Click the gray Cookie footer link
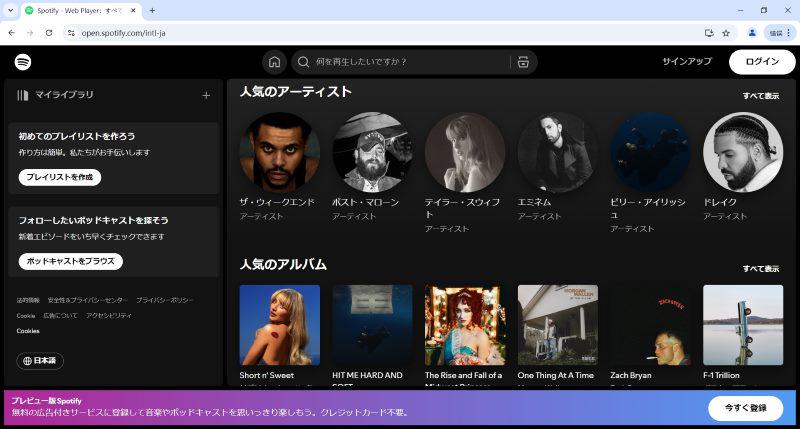 click(x=26, y=316)
